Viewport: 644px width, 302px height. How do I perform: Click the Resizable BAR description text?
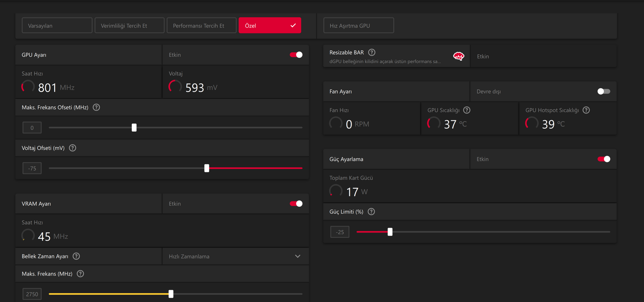(x=385, y=61)
